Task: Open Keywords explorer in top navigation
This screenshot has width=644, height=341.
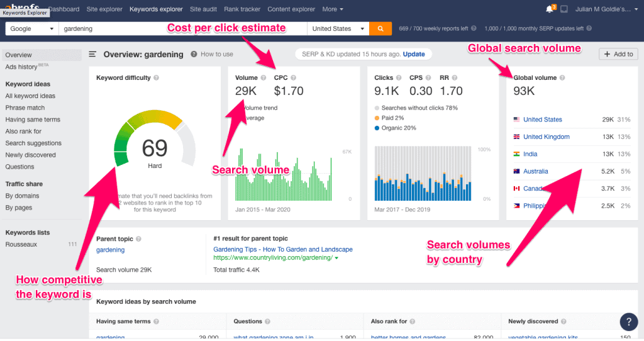Action: pyautogui.click(x=156, y=9)
